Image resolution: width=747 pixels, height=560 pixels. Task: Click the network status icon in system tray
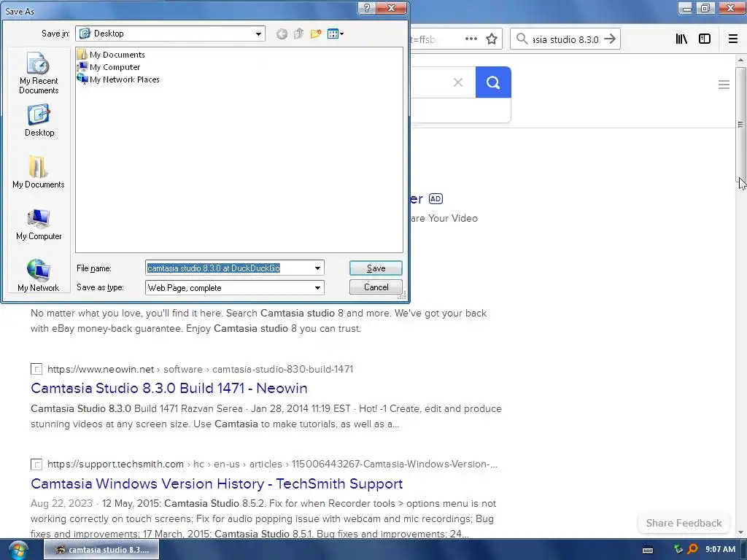point(678,550)
